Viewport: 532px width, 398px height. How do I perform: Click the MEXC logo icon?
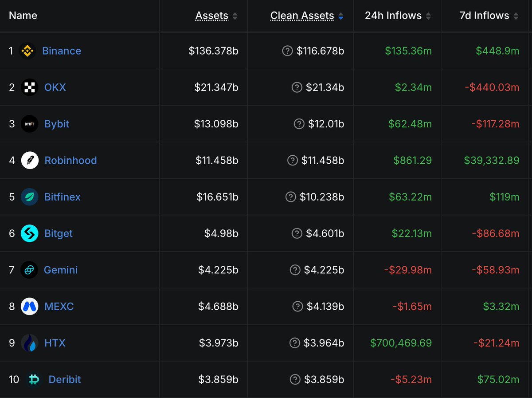pyautogui.click(x=30, y=306)
